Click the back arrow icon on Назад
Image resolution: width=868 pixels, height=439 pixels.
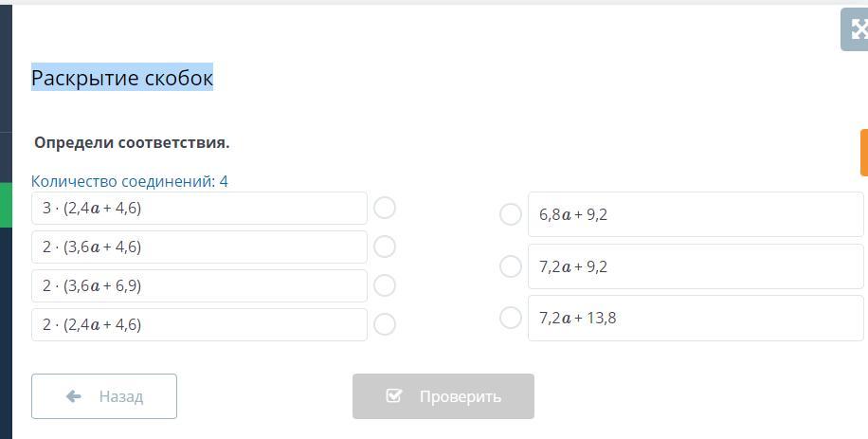pos(74,396)
